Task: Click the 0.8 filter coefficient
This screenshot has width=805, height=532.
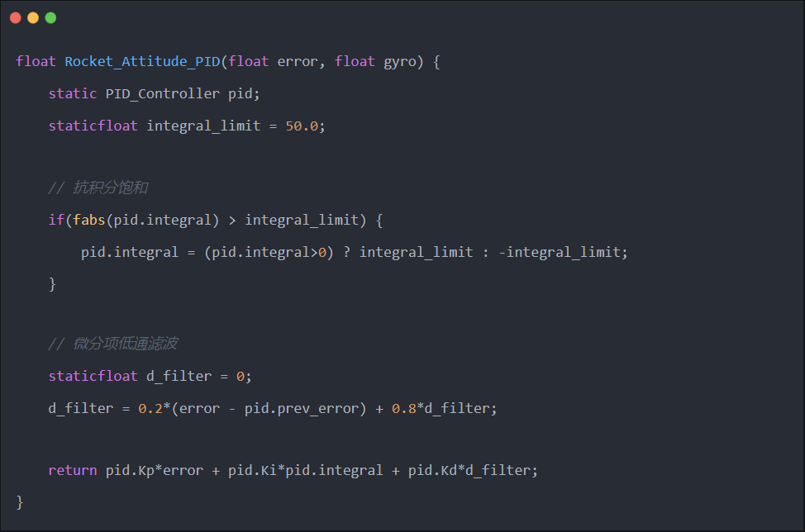Action: [x=403, y=408]
